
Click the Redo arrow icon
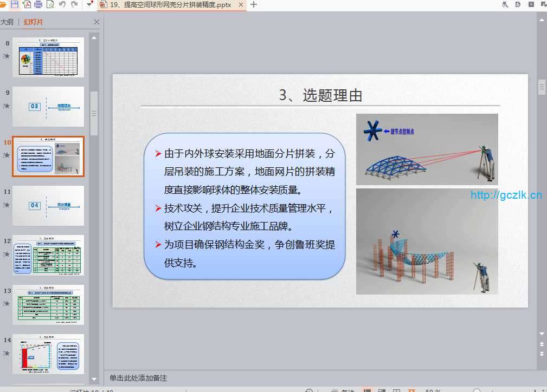point(74,4)
